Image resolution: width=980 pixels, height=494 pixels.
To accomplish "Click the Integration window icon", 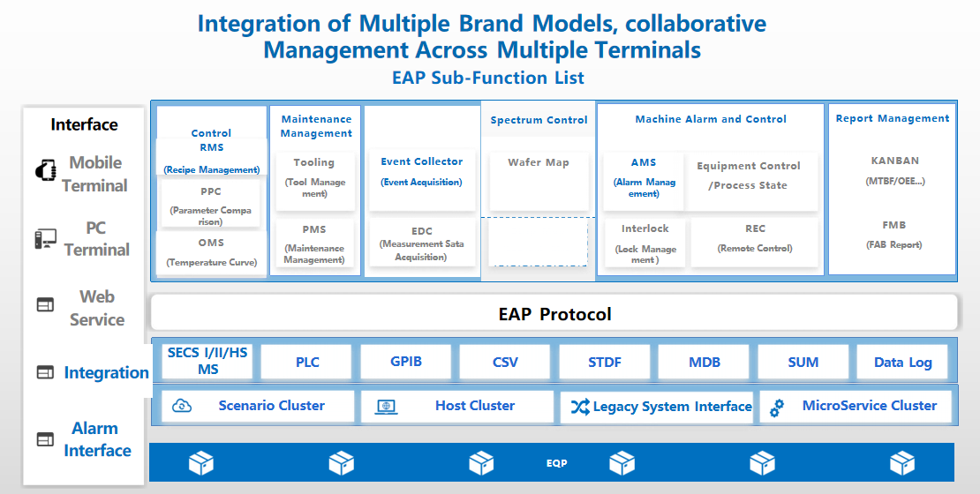I will [x=45, y=372].
